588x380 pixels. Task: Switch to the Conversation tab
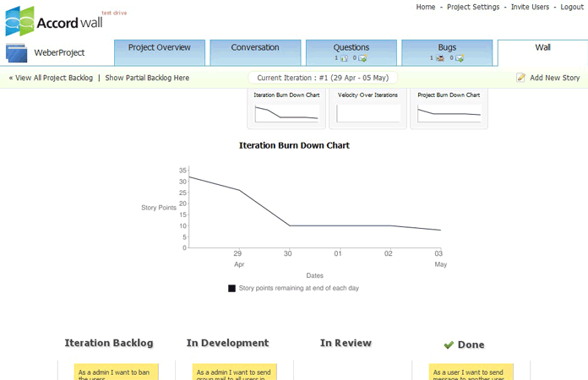[255, 48]
